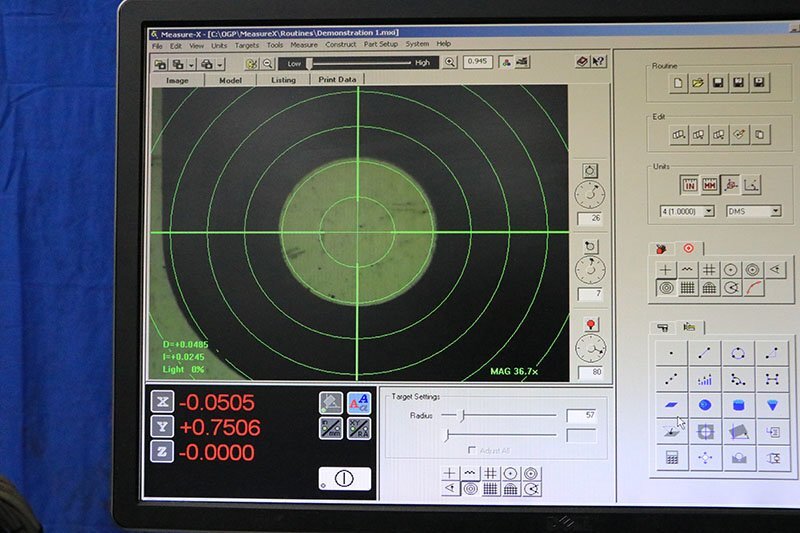Select the blue Cylinder measure tool

[738, 405]
